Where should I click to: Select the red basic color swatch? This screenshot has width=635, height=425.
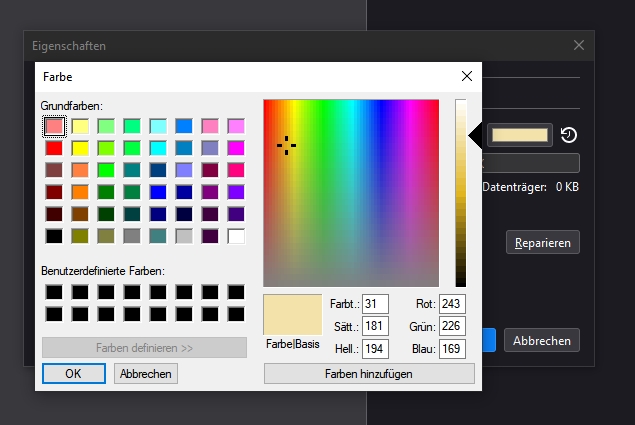click(x=54, y=148)
